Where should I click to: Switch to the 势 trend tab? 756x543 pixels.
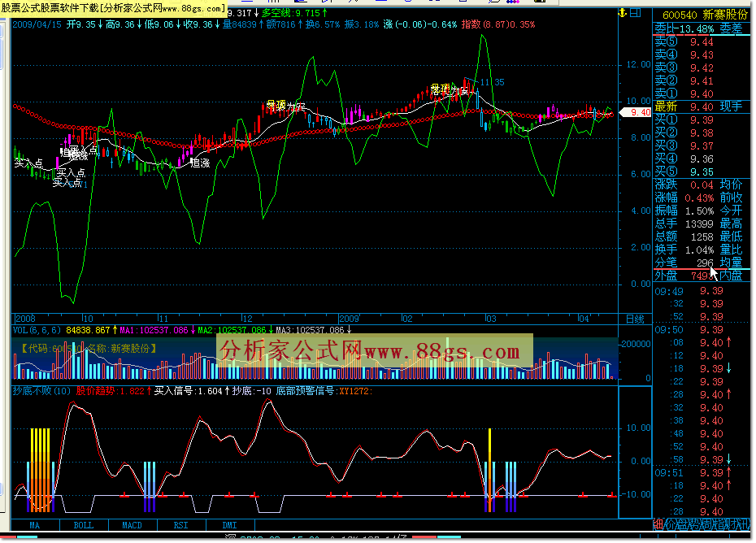tap(694, 524)
